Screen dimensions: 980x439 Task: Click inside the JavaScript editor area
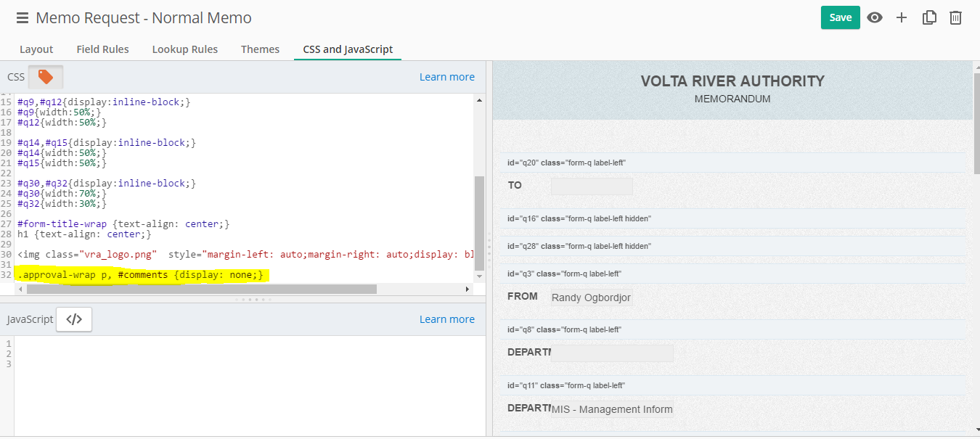tap(247, 385)
